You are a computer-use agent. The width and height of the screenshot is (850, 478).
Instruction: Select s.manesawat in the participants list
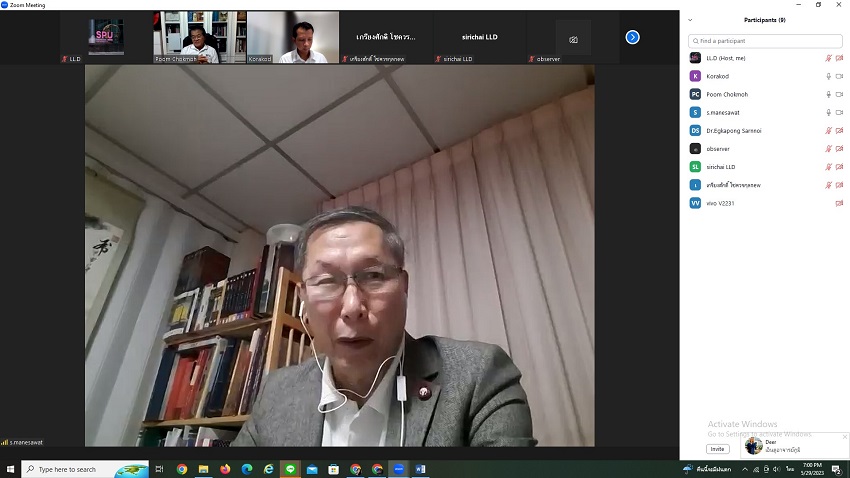tap(765, 113)
